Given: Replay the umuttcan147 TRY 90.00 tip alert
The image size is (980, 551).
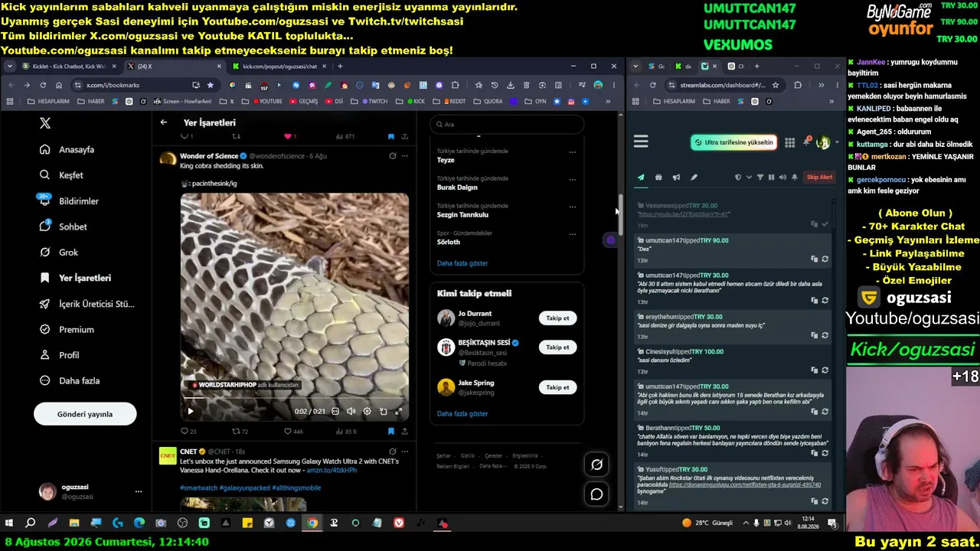Looking at the screenshot, I should point(825,259).
